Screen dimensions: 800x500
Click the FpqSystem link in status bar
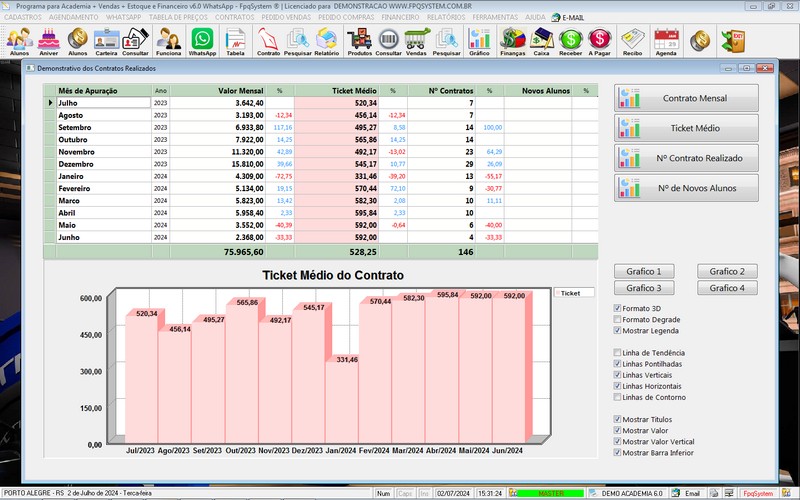click(x=758, y=493)
